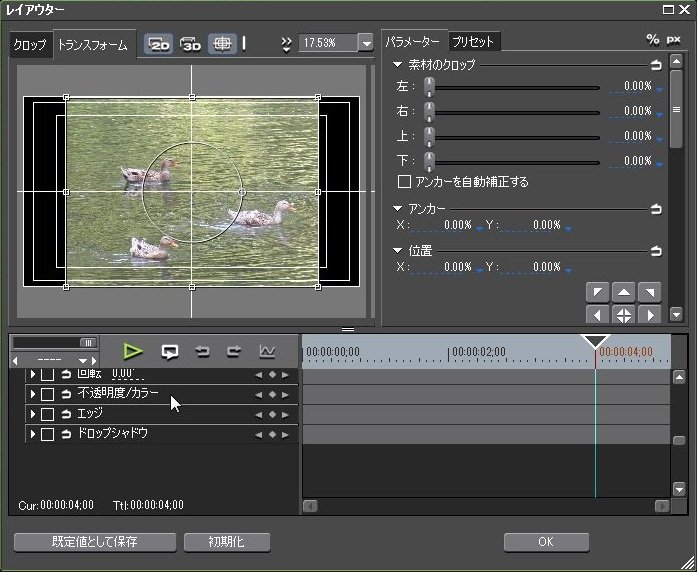Confirm with the OK button
Screen dimensions: 697x572
click(x=546, y=542)
